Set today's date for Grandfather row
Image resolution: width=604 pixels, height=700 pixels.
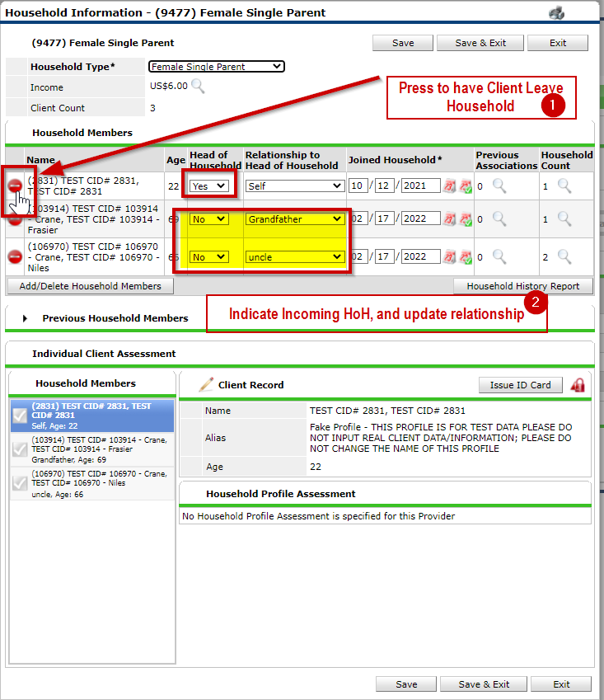(466, 218)
